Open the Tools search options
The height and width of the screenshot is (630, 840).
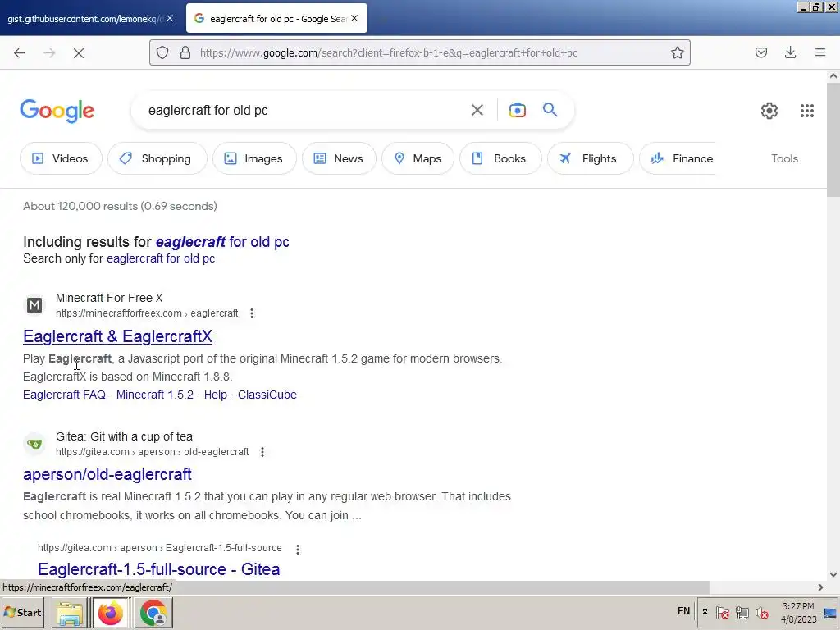784,158
